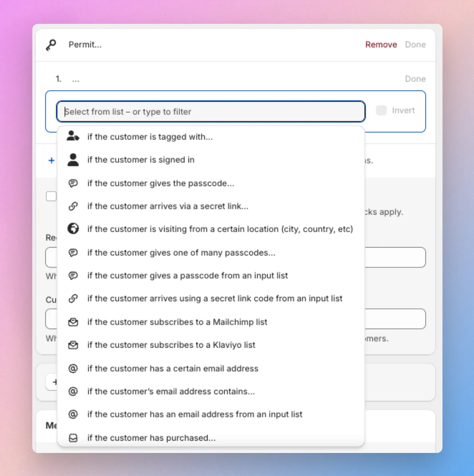Screen dimensions: 474x476
Task: Click speech bubble icon for many passcodes
Action: [73, 253]
